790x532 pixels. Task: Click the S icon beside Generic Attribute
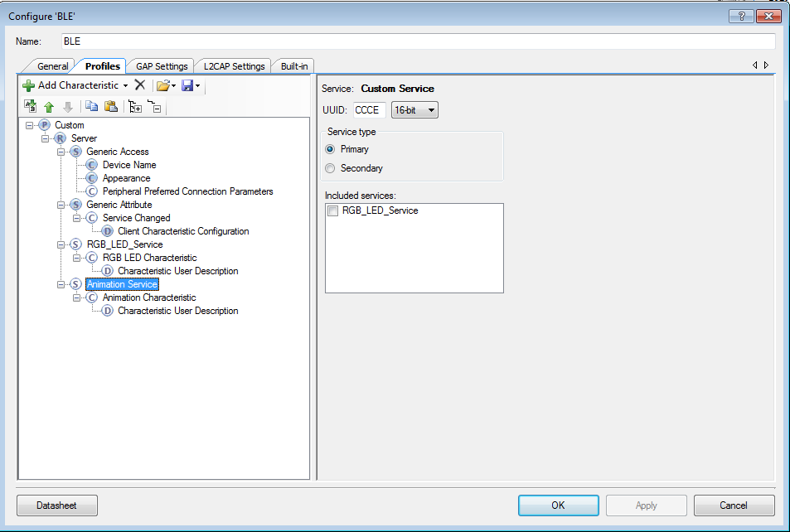coord(75,205)
